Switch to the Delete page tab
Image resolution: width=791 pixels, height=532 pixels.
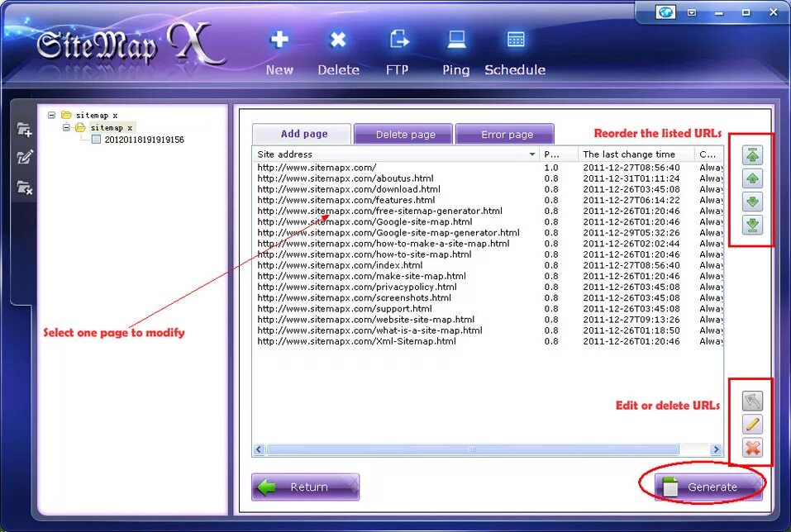pyautogui.click(x=403, y=133)
